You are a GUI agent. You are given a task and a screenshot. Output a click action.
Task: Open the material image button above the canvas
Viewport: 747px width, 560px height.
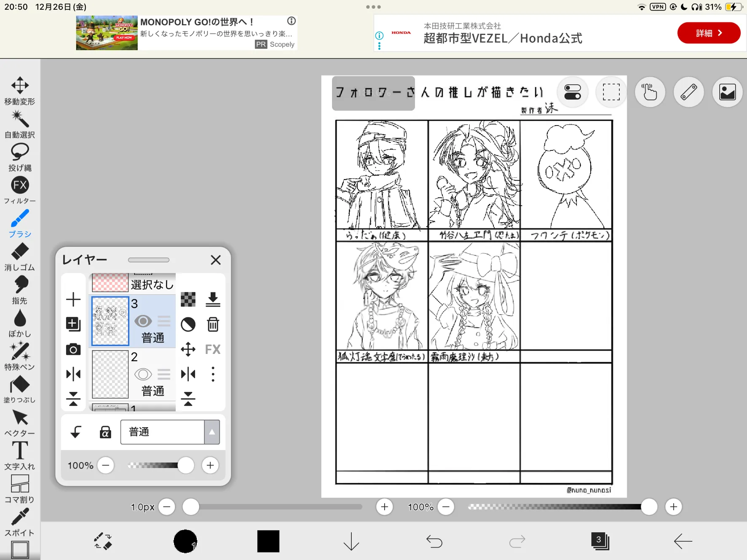(728, 92)
